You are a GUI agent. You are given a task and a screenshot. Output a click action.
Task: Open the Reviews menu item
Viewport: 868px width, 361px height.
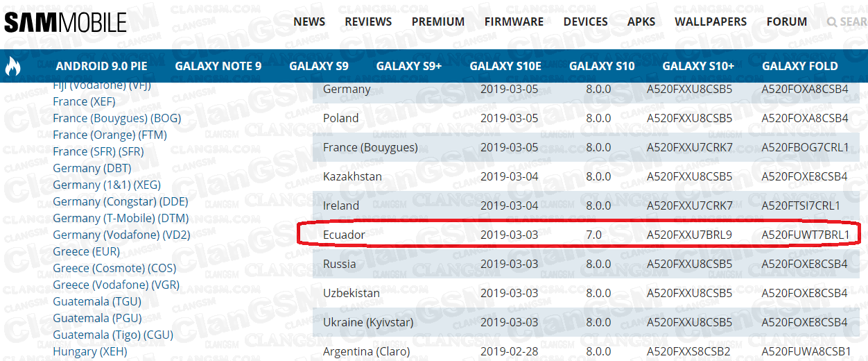pos(368,22)
